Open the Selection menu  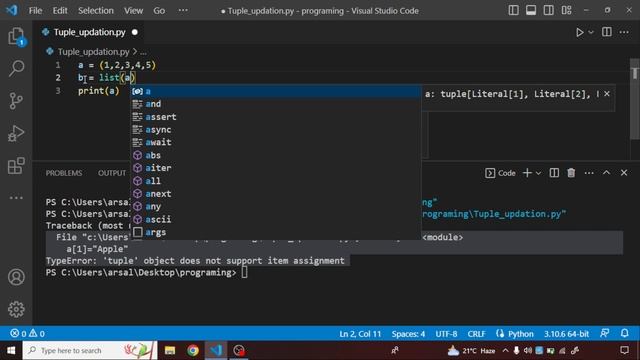(96, 11)
